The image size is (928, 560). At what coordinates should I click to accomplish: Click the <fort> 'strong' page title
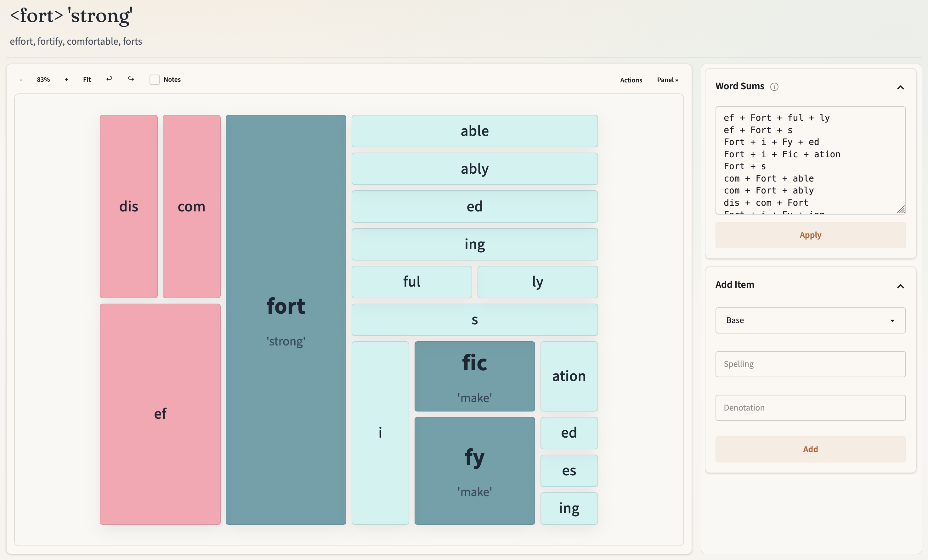pyautogui.click(x=71, y=16)
